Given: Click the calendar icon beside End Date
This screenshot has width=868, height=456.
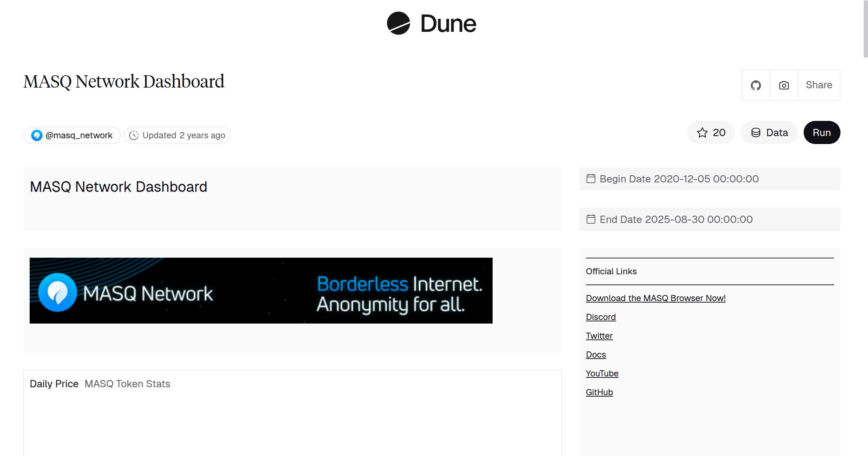Looking at the screenshot, I should click(x=592, y=219).
